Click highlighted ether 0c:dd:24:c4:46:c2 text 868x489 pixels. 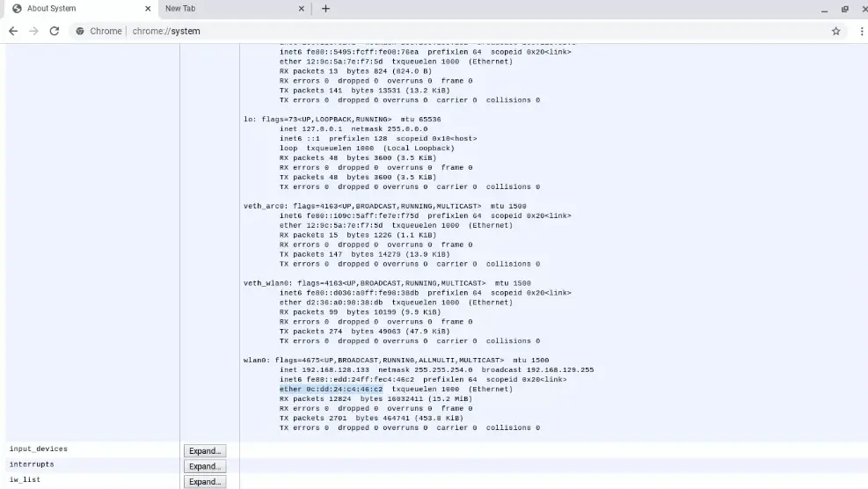point(331,389)
